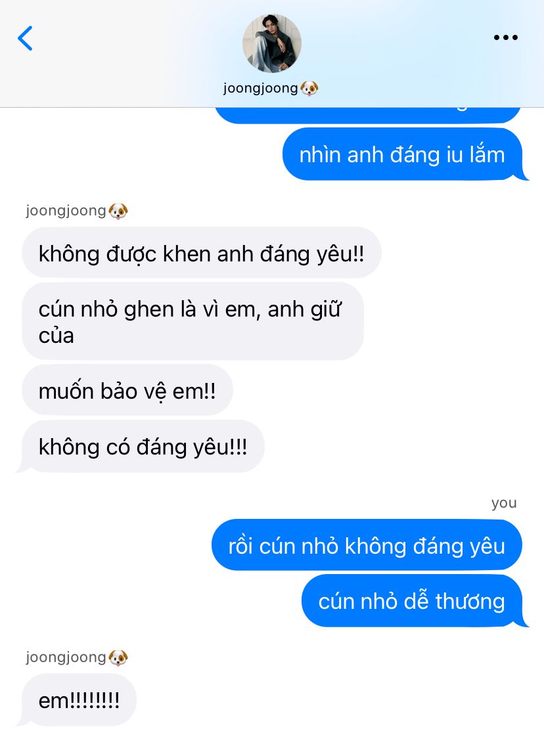Select message 'không có đáng yêu!!!'
Image resolution: width=544 pixels, height=756 pixels.
(x=141, y=447)
